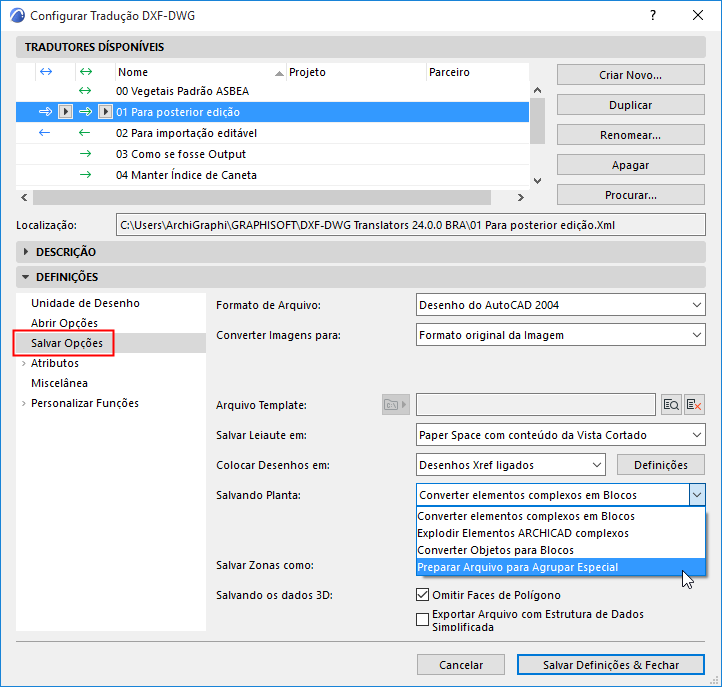Click the first play box in the 01 Para posterior edição row
Image resolution: width=722 pixels, height=687 pixels.
(x=65, y=112)
